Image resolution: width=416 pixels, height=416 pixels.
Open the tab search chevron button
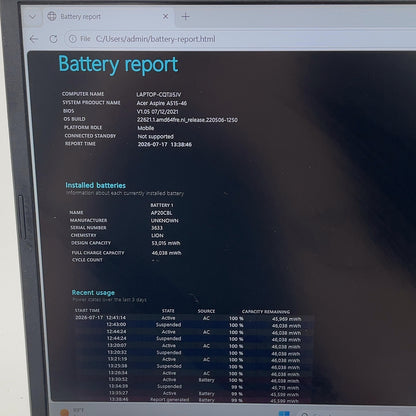click(x=33, y=17)
